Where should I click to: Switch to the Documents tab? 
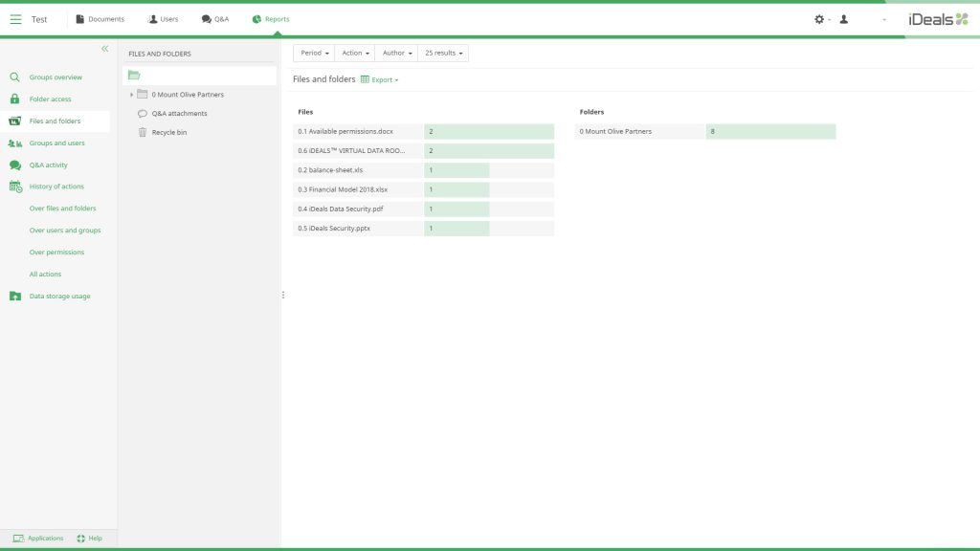(100, 19)
